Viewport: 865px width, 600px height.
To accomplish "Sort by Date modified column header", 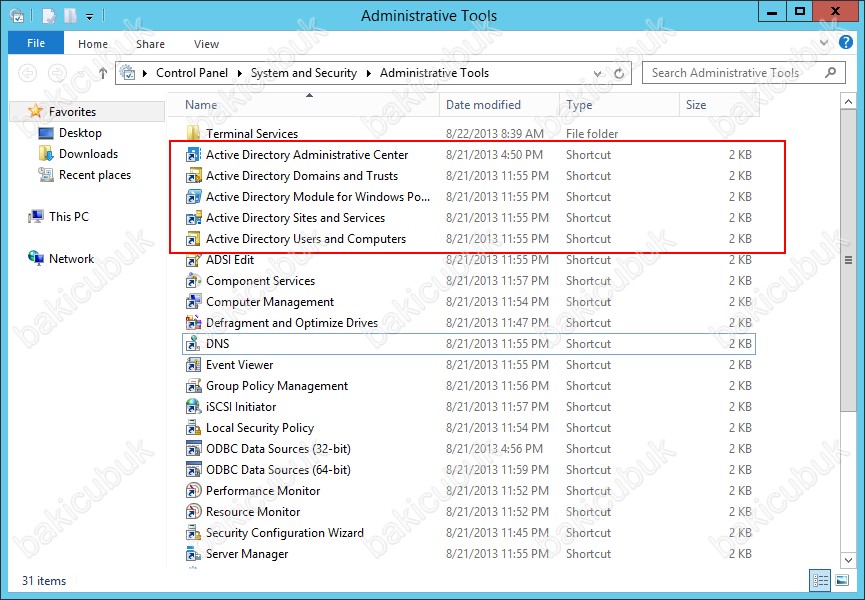I will [x=499, y=105].
